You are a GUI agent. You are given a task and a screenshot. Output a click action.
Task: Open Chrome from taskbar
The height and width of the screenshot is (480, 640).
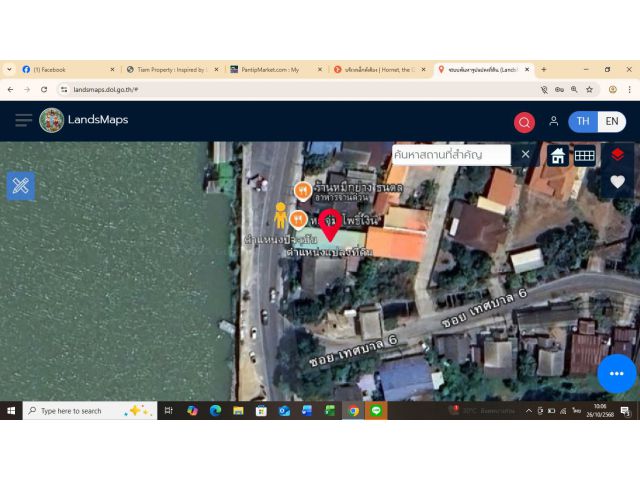(x=353, y=411)
